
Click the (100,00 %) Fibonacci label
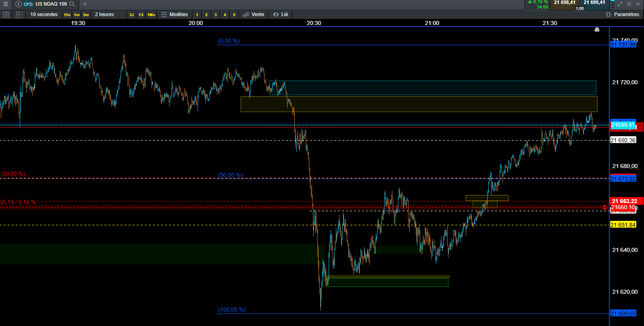(x=232, y=309)
